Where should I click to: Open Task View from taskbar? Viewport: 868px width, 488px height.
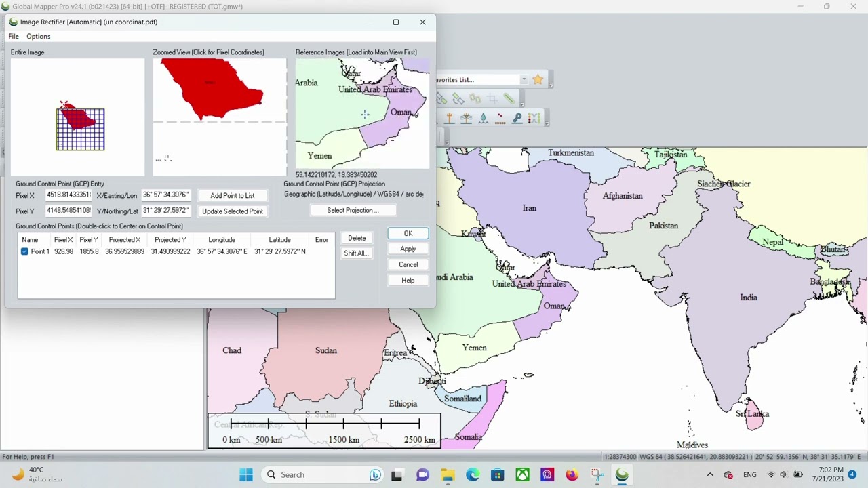[x=397, y=474]
